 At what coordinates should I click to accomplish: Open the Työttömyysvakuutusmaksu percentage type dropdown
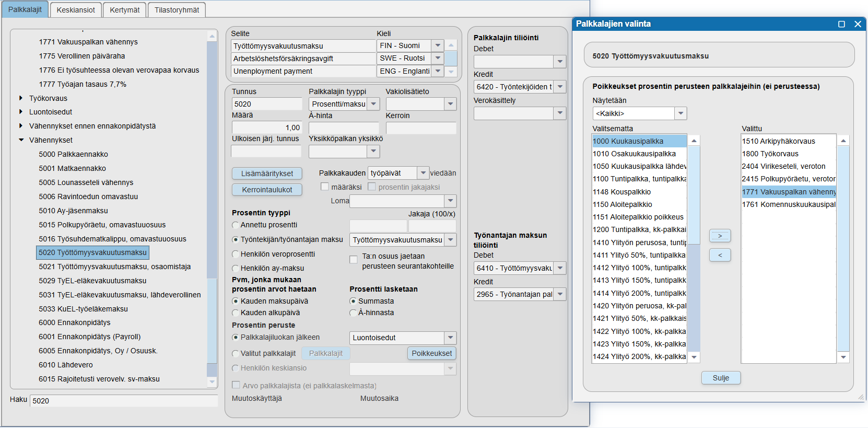[450, 240]
